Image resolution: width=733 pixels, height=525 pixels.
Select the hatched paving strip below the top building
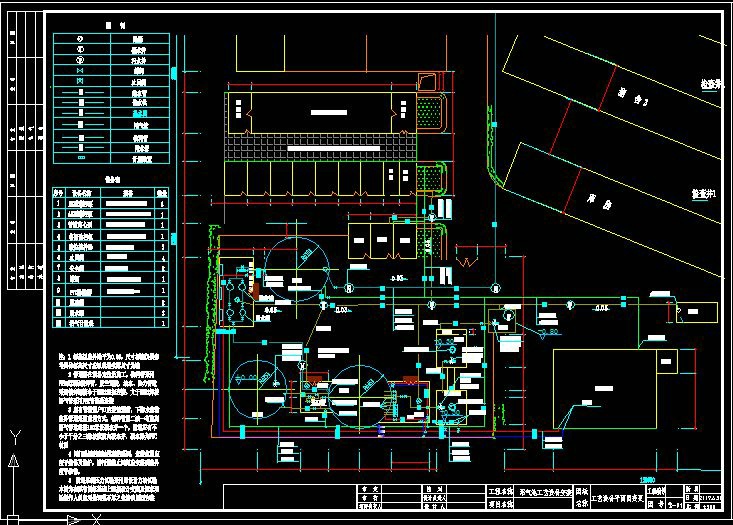click(320, 148)
